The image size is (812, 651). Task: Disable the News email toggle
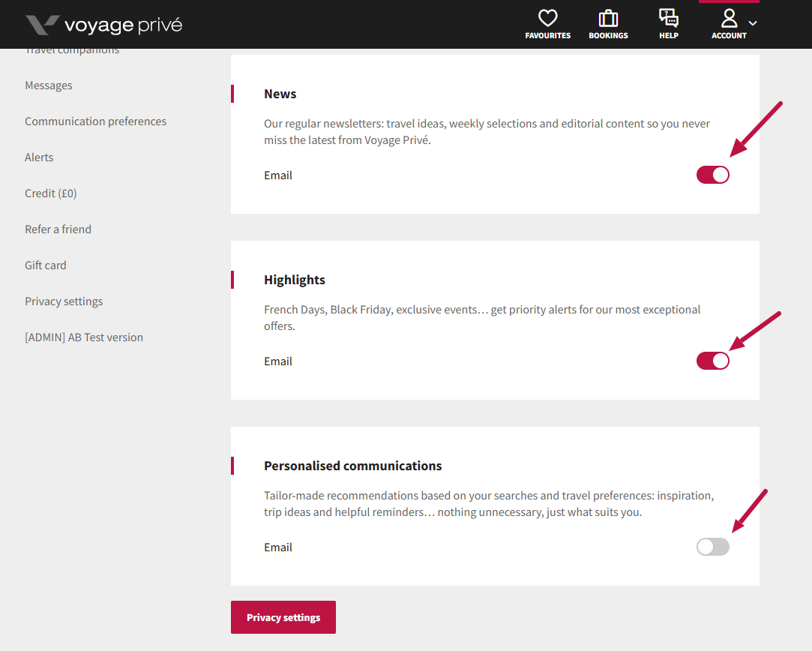pos(712,175)
